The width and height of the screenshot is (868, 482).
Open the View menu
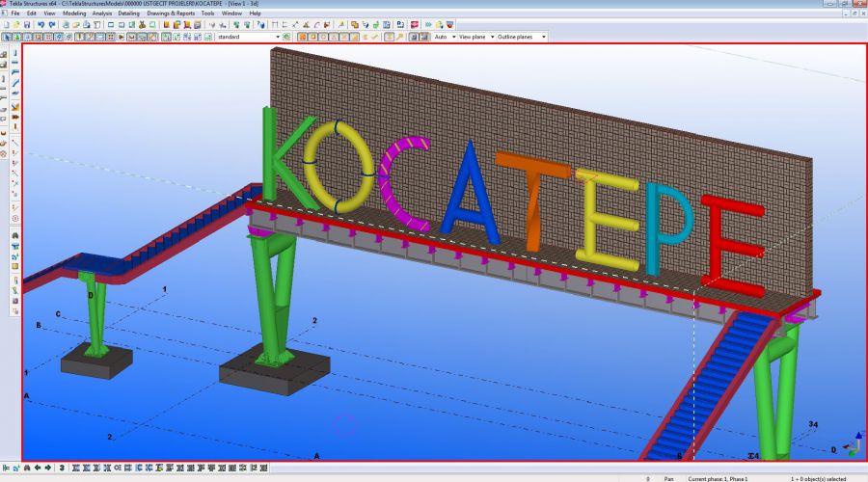coord(49,13)
